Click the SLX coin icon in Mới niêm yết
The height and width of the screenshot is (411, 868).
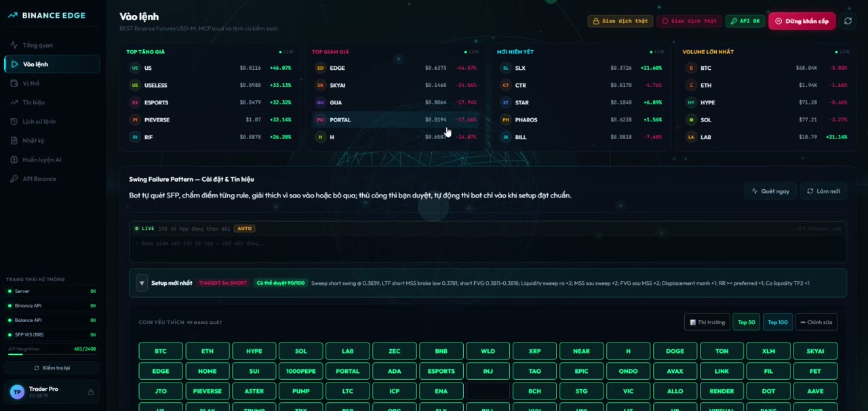coord(505,68)
